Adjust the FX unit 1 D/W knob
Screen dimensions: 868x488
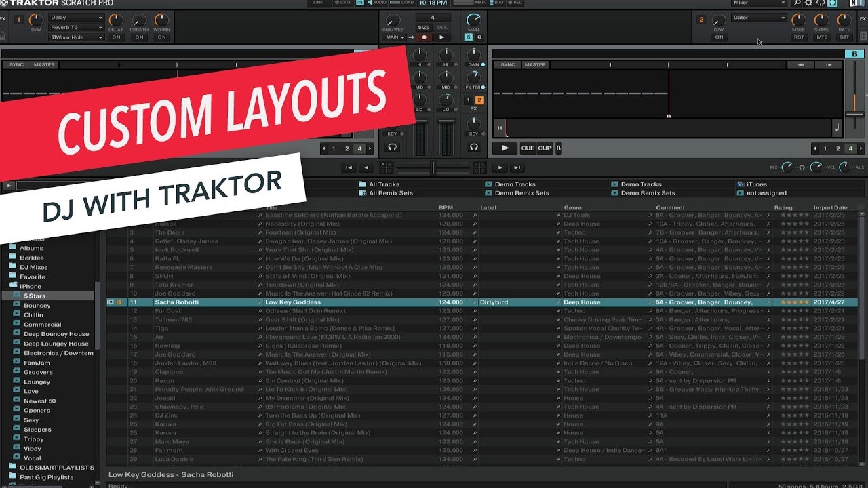tap(35, 21)
